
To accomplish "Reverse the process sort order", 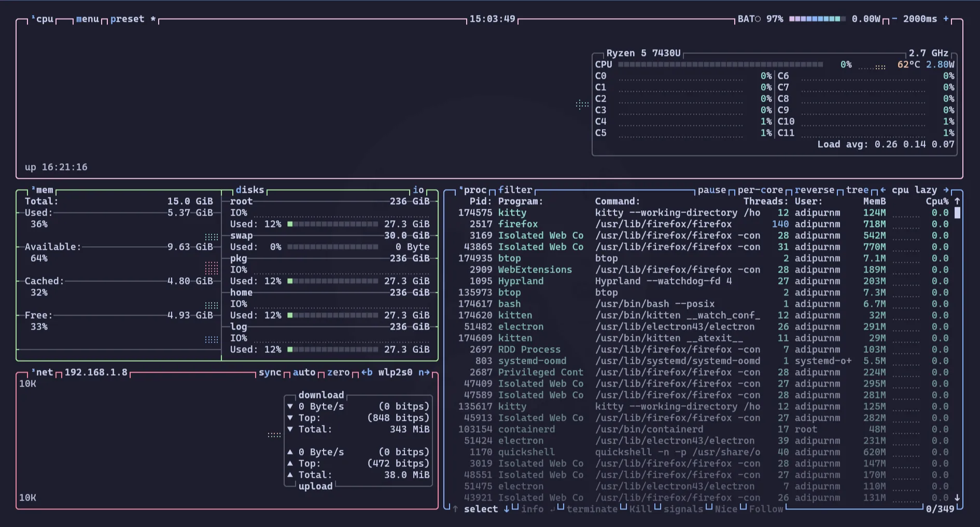I will tap(814, 190).
